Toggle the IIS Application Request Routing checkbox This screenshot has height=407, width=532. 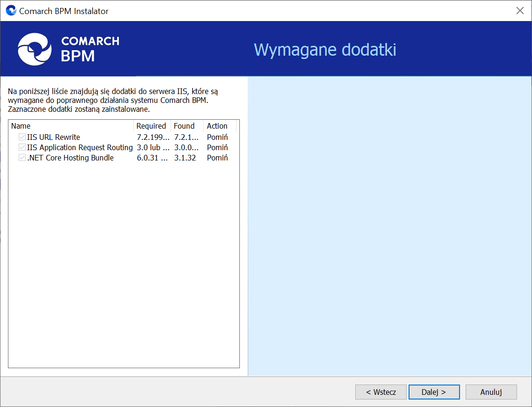pyautogui.click(x=22, y=147)
